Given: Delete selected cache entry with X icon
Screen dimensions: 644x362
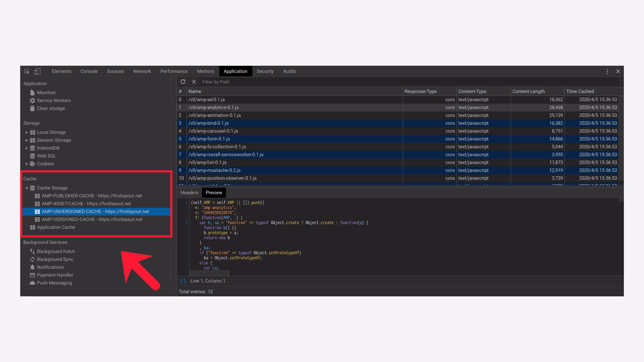Looking at the screenshot, I should pyautogui.click(x=194, y=82).
